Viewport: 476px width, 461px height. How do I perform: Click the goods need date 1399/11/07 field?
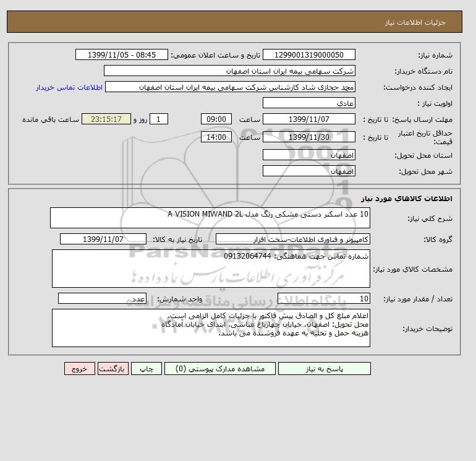click(x=103, y=239)
